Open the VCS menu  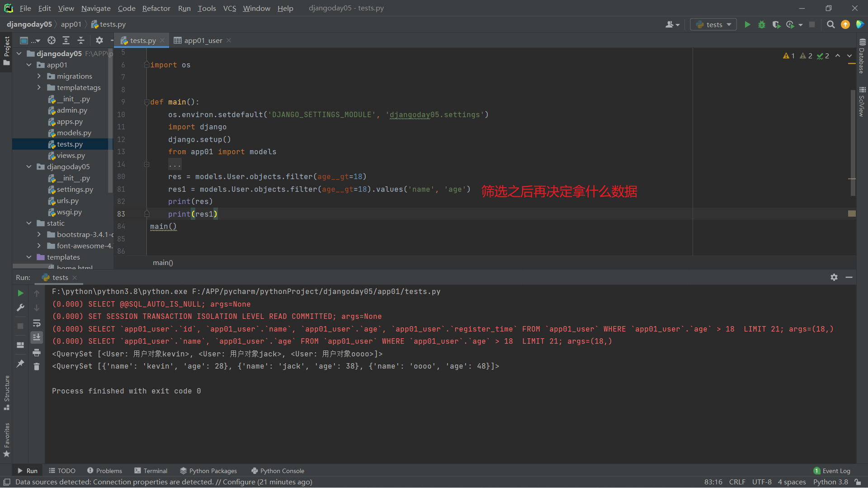point(230,8)
